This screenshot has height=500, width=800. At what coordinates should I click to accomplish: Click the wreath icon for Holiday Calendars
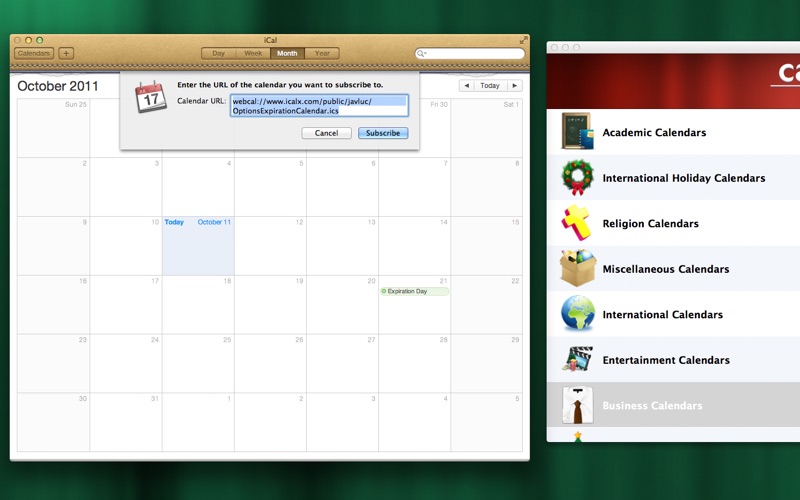pyautogui.click(x=578, y=177)
